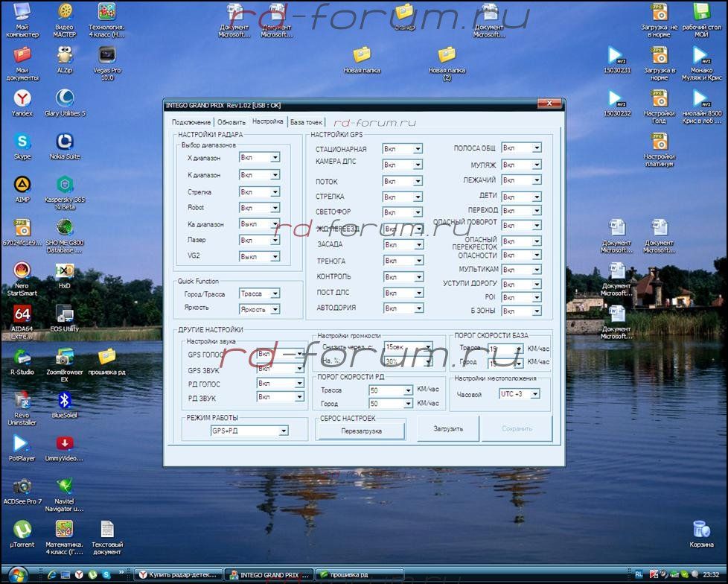Launch AIMP from the desktop

tap(22, 185)
